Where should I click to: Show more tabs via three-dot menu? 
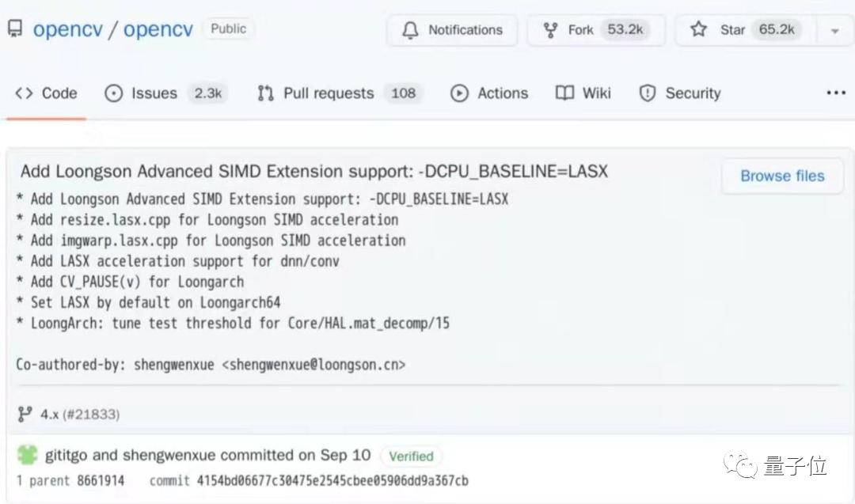click(x=836, y=93)
